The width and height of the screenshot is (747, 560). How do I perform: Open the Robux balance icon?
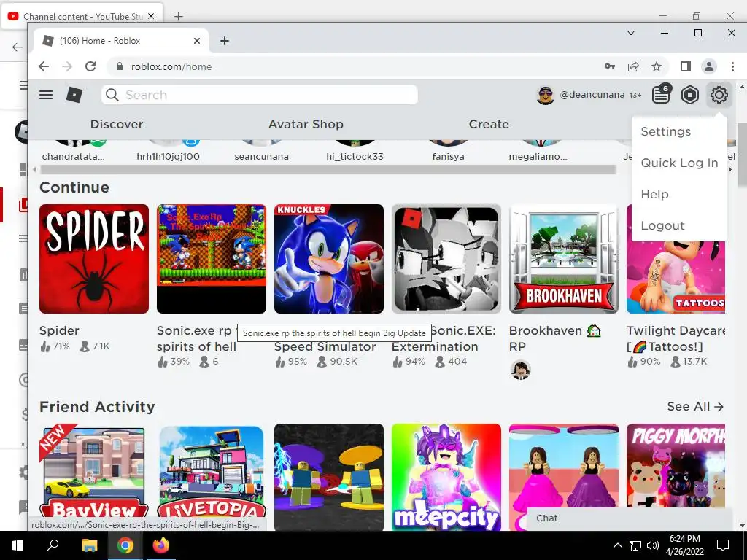click(x=690, y=95)
